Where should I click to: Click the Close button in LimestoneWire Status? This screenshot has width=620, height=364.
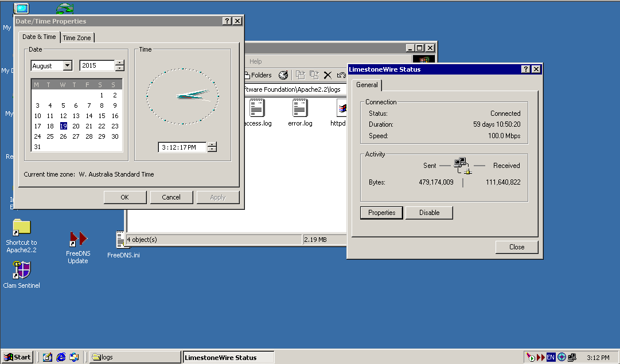click(517, 247)
